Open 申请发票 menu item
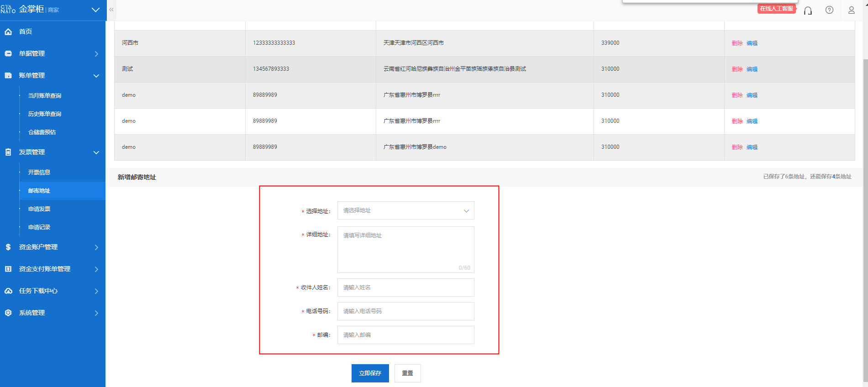The height and width of the screenshot is (387, 868). point(39,209)
